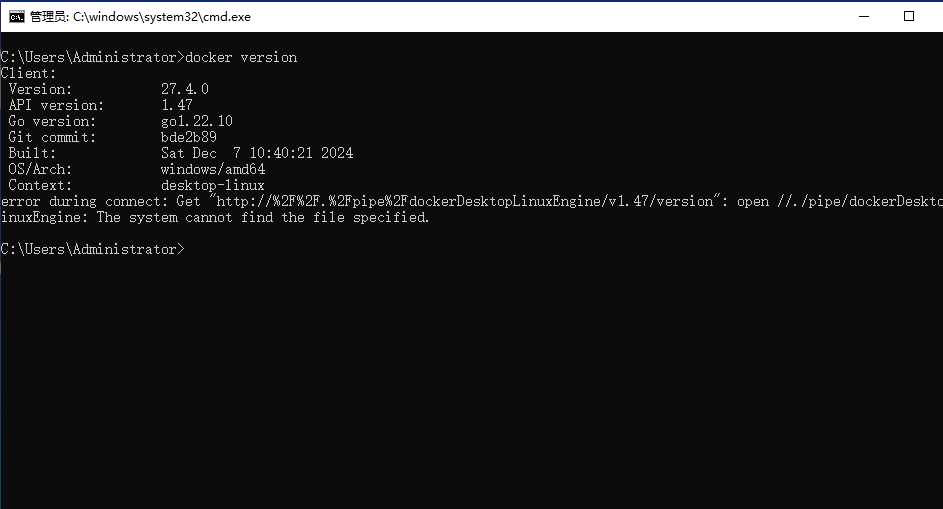
Task: Click the version number 27.4.0
Action: point(185,89)
